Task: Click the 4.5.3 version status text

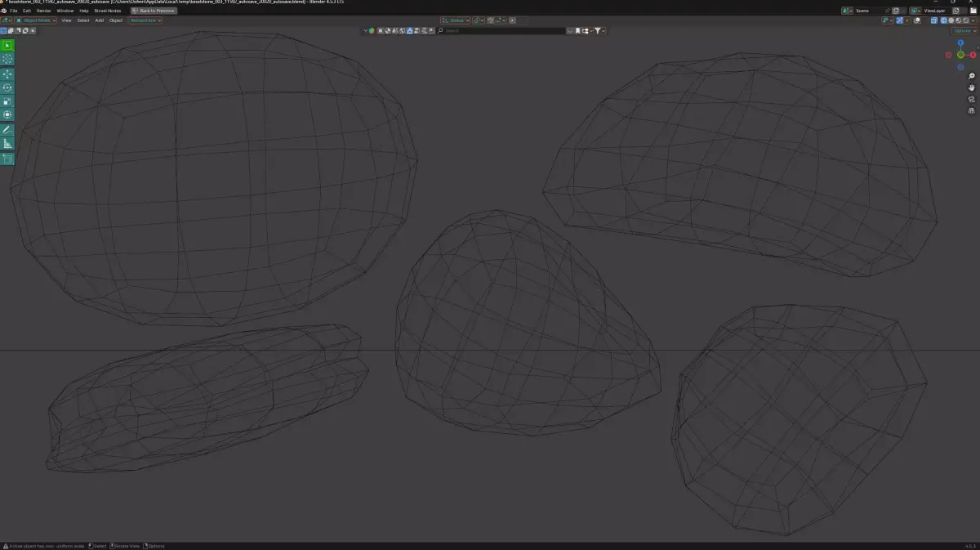Action: pos(970,546)
